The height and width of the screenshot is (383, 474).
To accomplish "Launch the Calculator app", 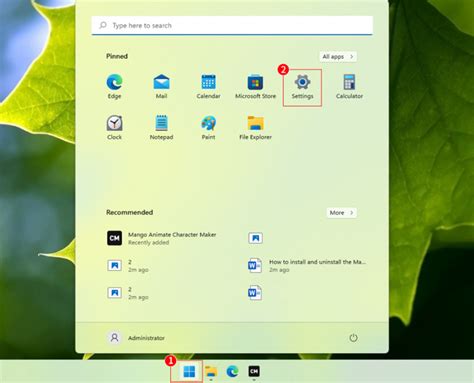I will point(349,86).
